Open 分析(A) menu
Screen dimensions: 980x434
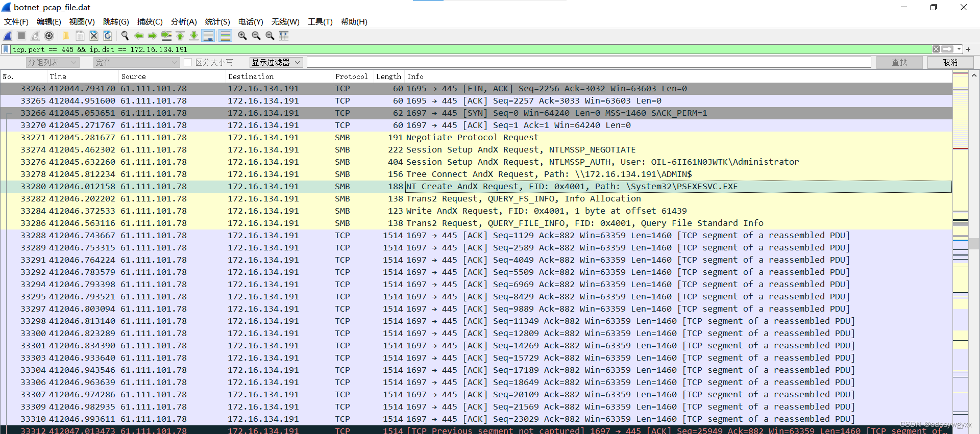[184, 22]
